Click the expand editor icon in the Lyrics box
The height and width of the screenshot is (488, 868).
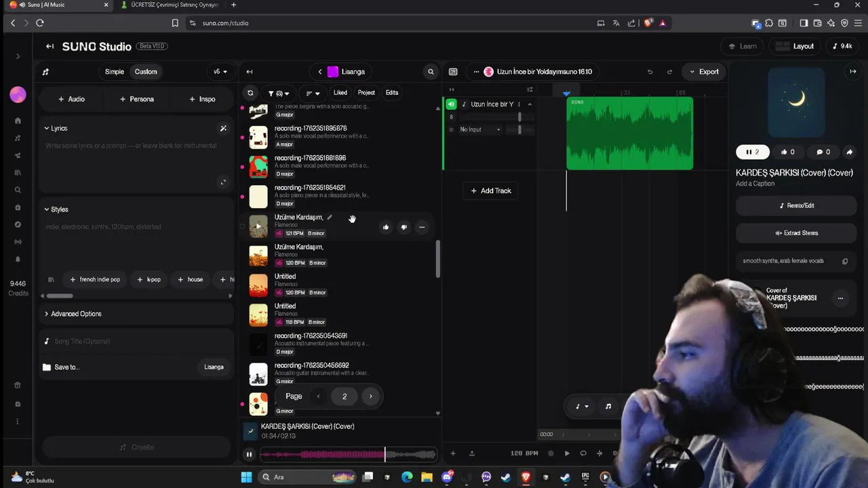[223, 182]
